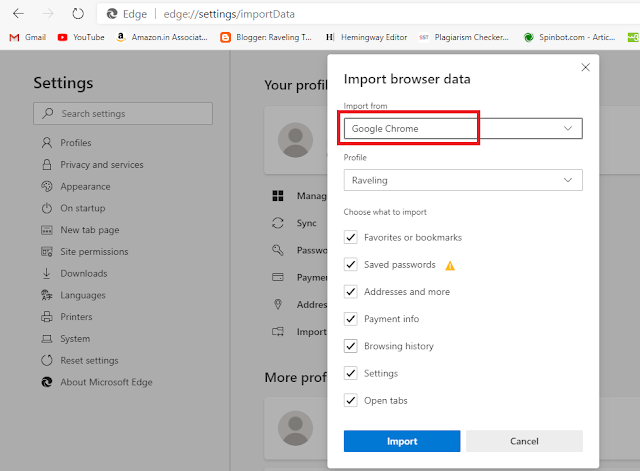Click the browser Back arrow
Viewport: 640px width, 471px height.
18,14
